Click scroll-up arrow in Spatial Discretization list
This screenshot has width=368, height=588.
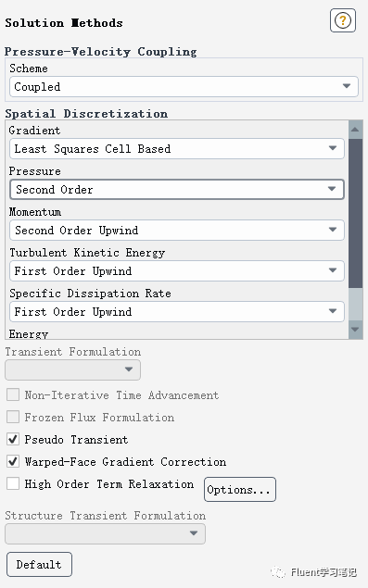[355, 130]
